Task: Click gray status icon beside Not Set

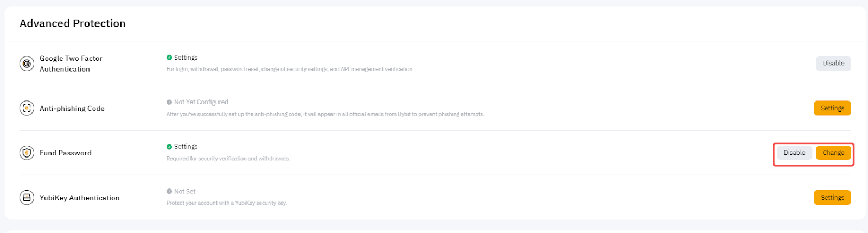Action: (x=169, y=192)
